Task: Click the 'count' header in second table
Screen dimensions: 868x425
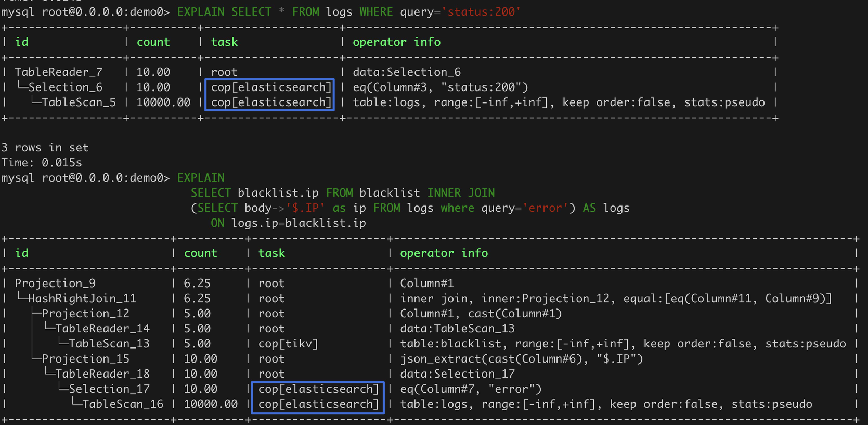Action: point(200,253)
